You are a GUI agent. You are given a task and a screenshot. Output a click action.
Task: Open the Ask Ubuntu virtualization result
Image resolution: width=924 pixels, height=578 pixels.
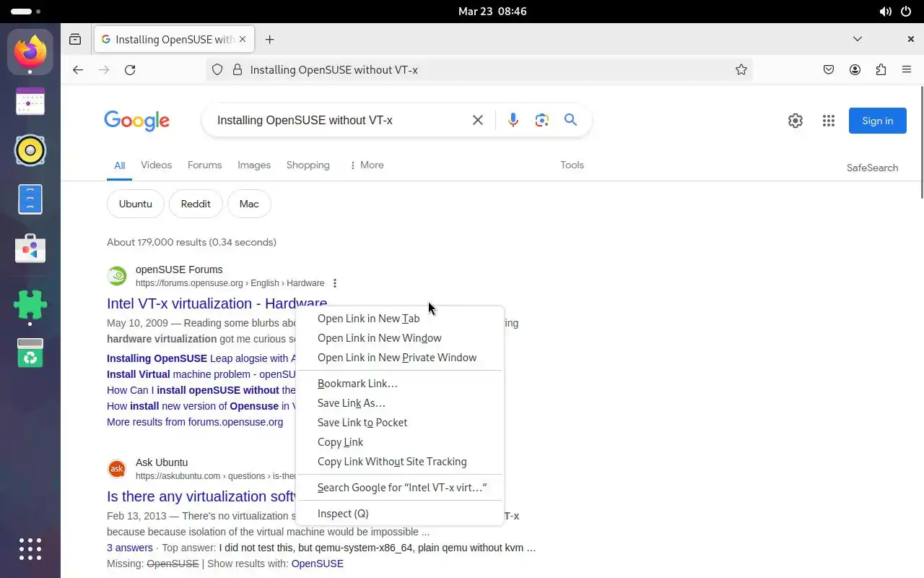(x=201, y=496)
